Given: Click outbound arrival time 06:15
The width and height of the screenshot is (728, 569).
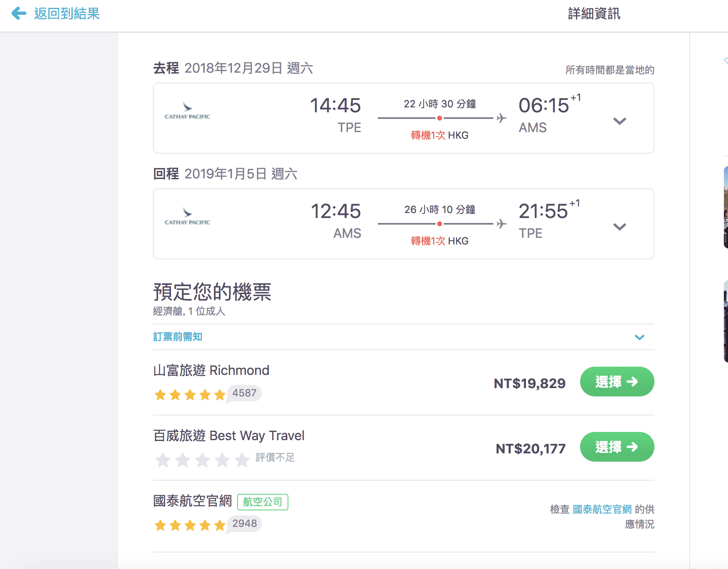Looking at the screenshot, I should coord(544,105).
